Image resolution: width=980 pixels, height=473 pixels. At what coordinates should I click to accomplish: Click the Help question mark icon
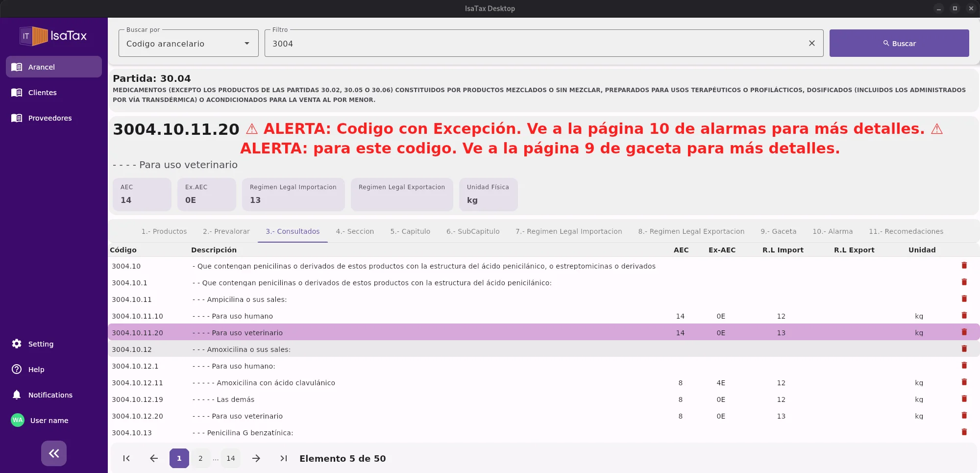[16, 369]
